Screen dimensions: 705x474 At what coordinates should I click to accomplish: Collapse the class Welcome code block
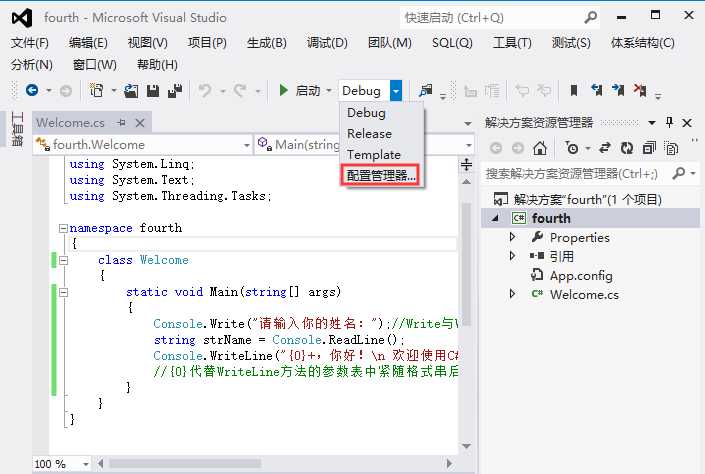[63, 260]
